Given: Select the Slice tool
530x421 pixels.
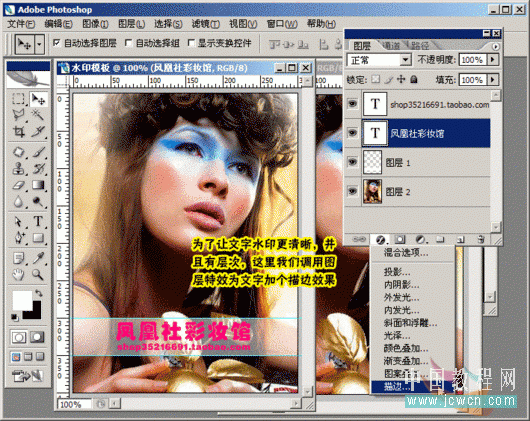Looking at the screenshot, I should (38, 131).
